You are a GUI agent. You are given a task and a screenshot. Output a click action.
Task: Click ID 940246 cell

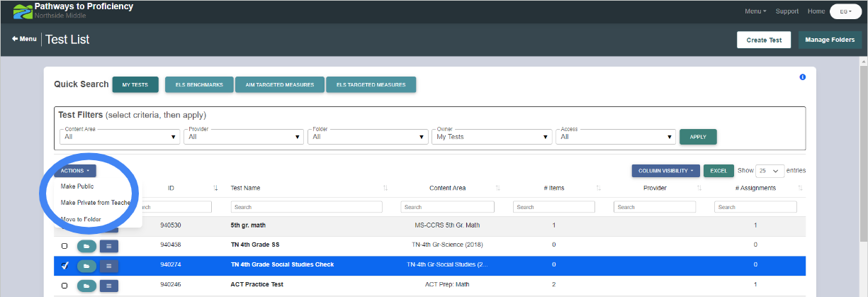pos(171,285)
